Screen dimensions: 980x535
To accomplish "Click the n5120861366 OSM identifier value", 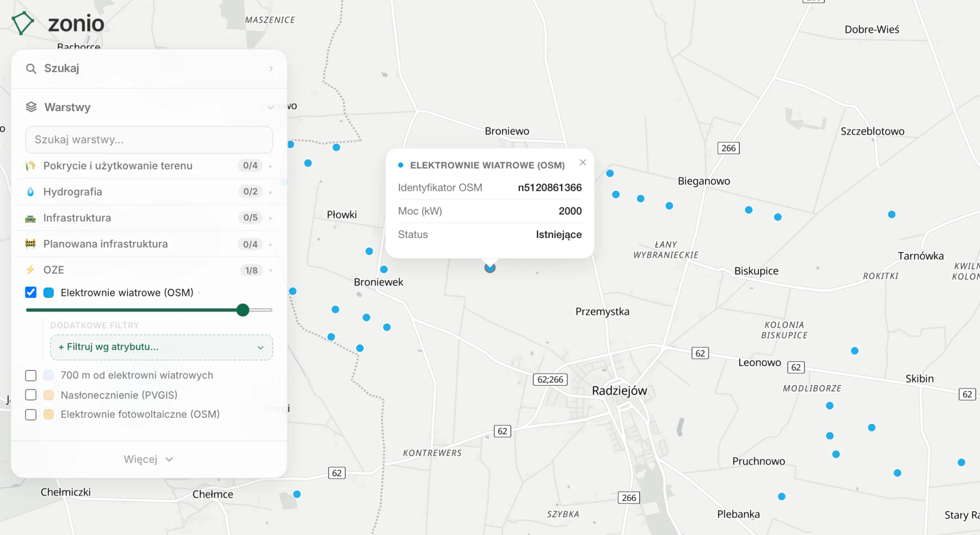I will pos(549,187).
